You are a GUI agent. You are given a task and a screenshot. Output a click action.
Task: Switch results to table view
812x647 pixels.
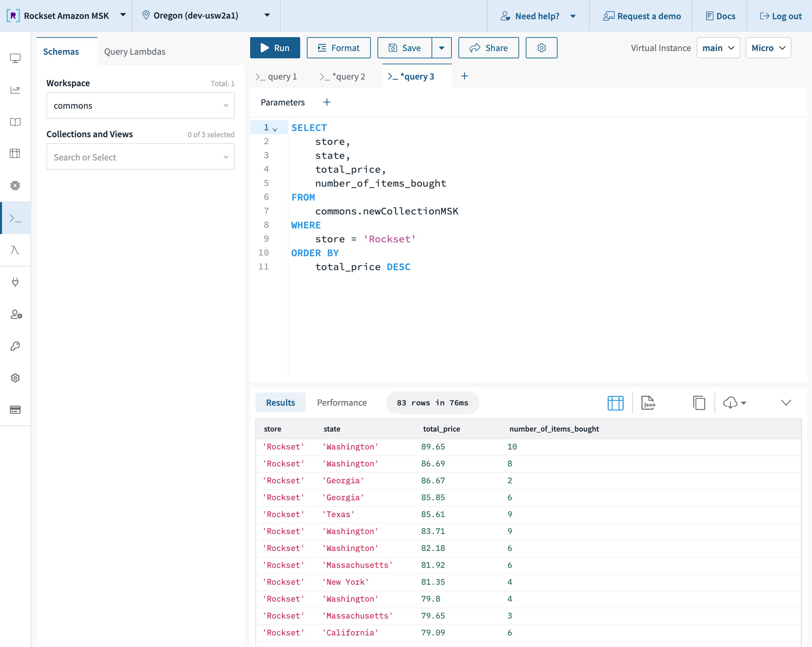tap(615, 403)
